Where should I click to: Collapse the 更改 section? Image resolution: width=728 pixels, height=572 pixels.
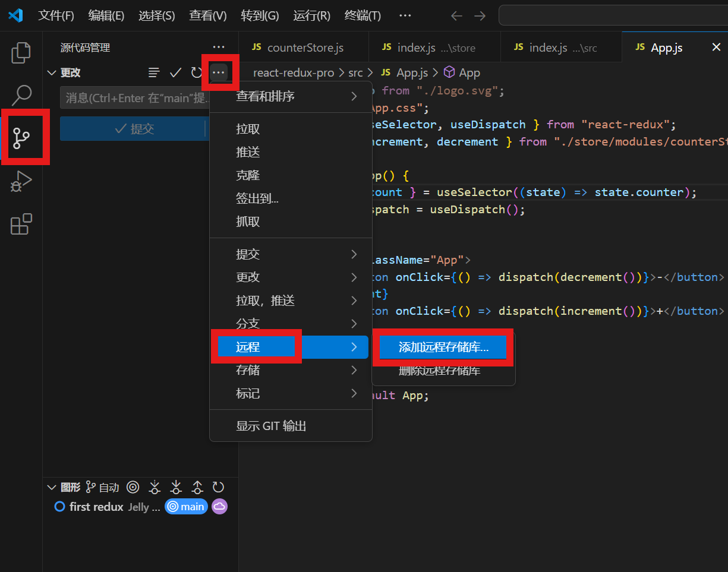point(52,72)
